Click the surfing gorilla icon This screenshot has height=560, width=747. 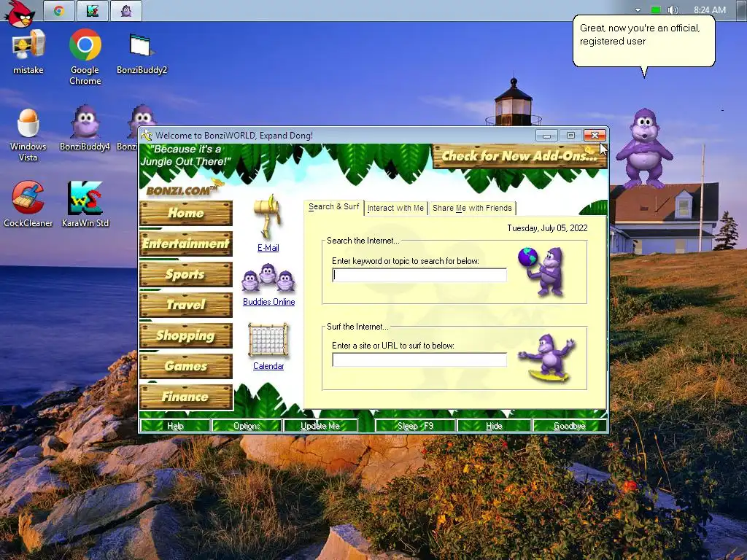[x=548, y=357]
